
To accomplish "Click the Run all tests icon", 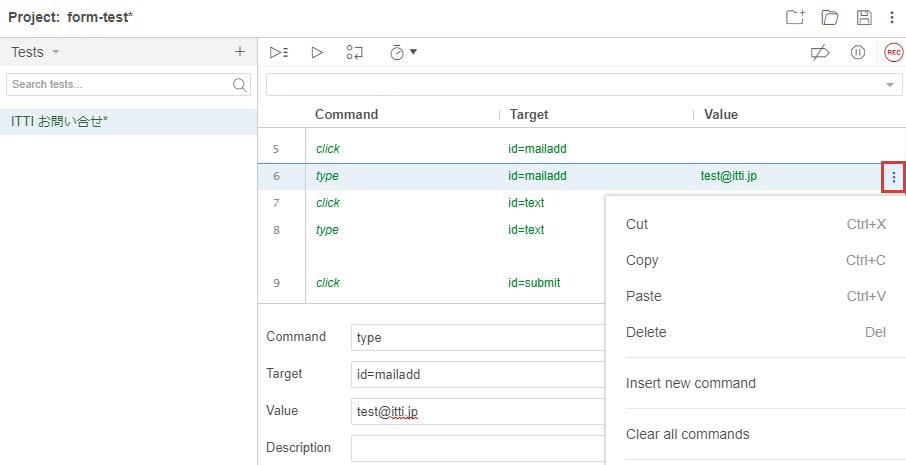I will [x=279, y=52].
